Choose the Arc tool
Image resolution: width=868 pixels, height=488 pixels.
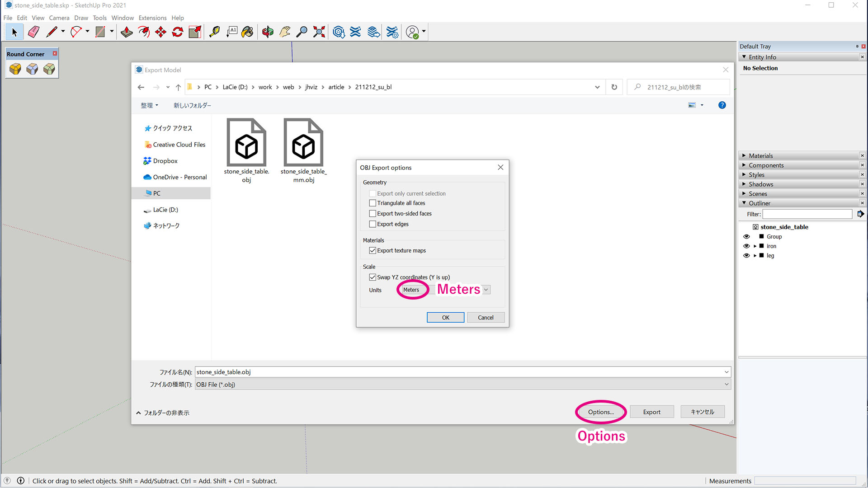pos(76,32)
